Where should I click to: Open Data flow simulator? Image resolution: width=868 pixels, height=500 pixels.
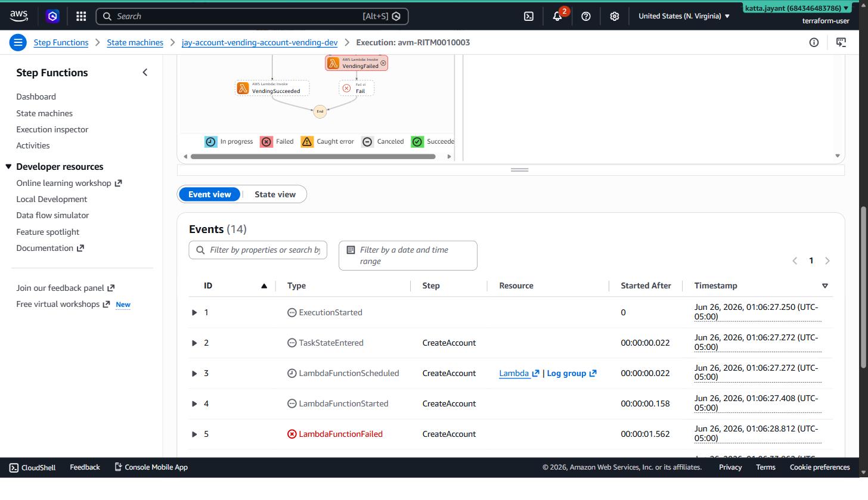pyautogui.click(x=52, y=215)
